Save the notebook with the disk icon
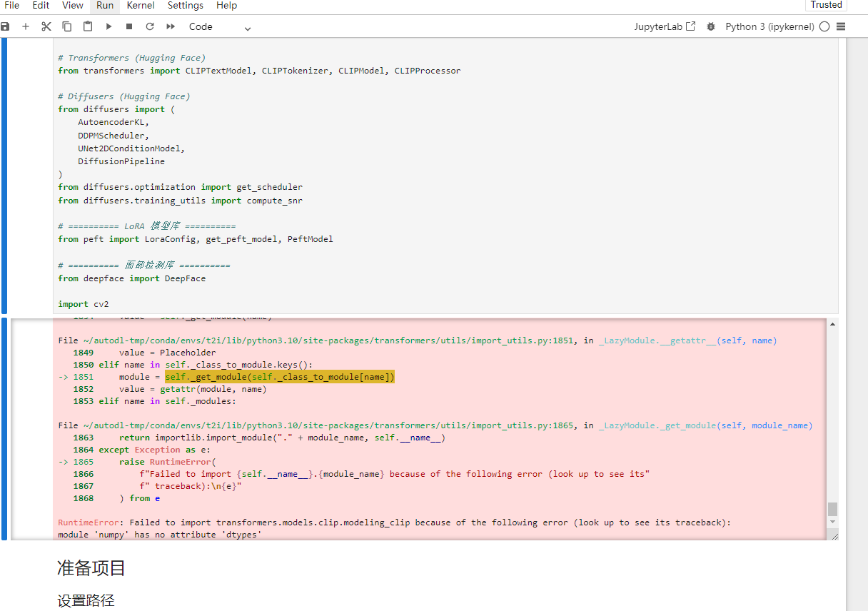Viewport: 868px width, 611px height. click(x=6, y=26)
